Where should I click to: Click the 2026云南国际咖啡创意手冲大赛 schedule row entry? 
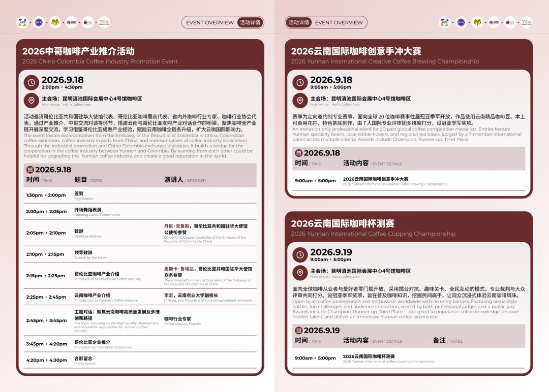pos(395,181)
